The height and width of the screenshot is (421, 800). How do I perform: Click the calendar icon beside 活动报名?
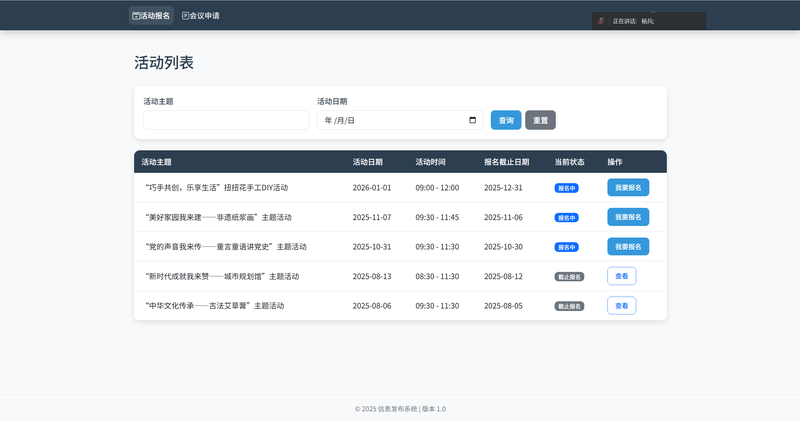[x=136, y=16]
